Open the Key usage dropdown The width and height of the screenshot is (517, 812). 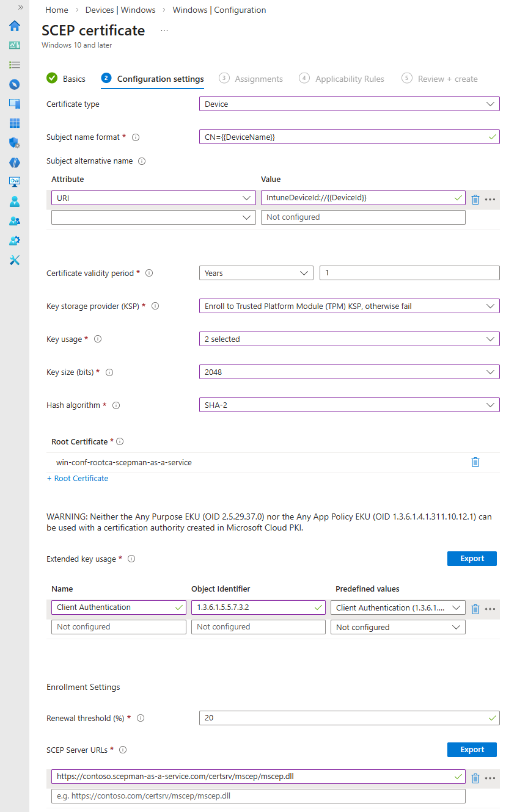pyautogui.click(x=349, y=339)
